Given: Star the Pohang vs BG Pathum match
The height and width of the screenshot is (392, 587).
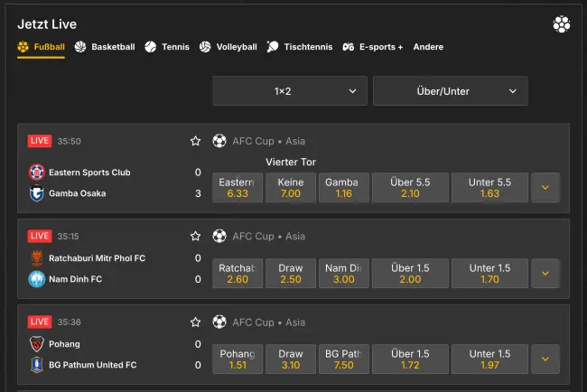Looking at the screenshot, I should 195,322.
